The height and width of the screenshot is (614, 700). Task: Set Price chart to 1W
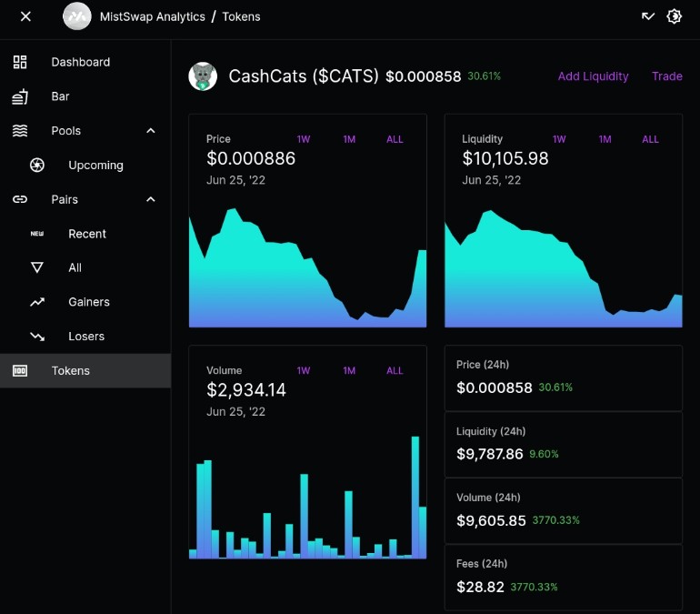click(303, 139)
